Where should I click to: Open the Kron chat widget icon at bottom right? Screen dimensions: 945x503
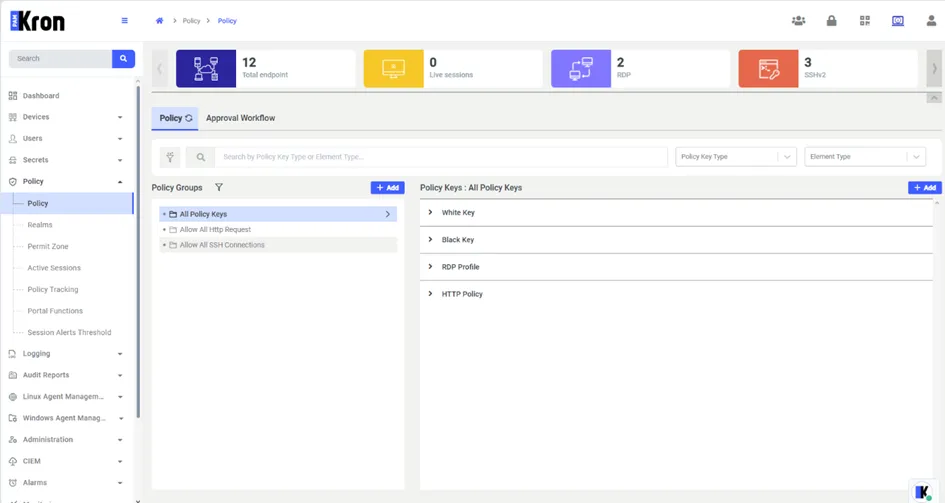coord(922,492)
